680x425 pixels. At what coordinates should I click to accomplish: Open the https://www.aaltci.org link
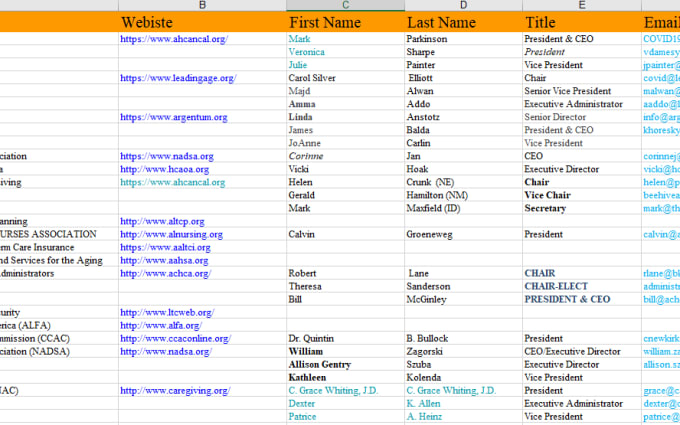click(x=165, y=247)
